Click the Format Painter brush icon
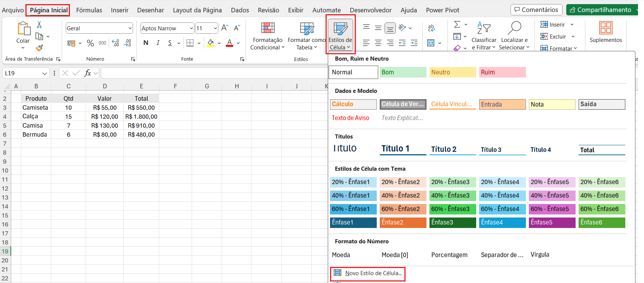Image resolution: width=644 pixels, height=283 pixels. (x=39, y=48)
